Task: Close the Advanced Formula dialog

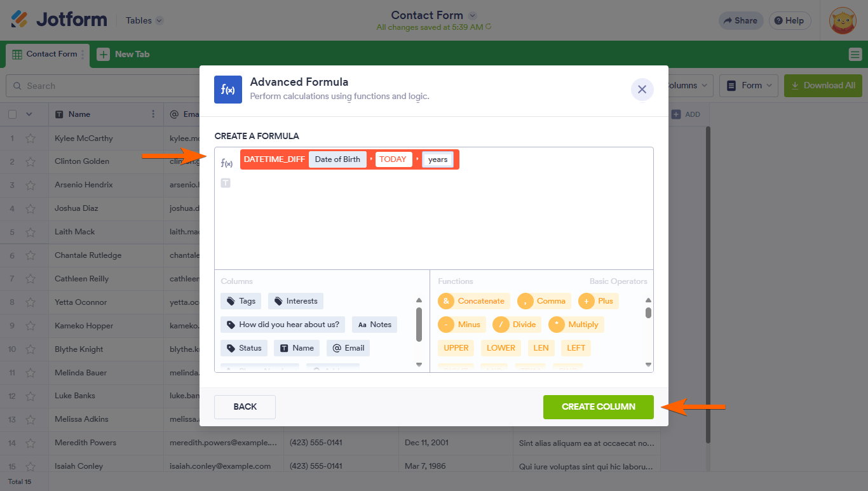Action: tap(642, 90)
